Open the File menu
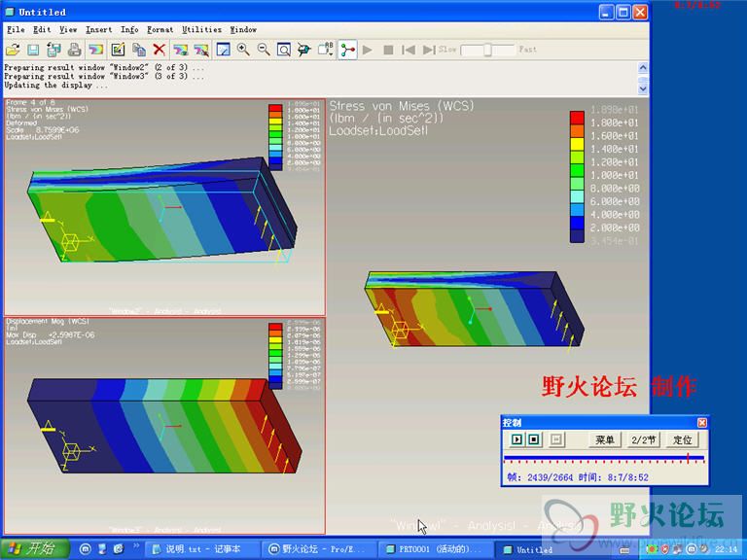This screenshot has height=560, width=747. tap(16, 29)
